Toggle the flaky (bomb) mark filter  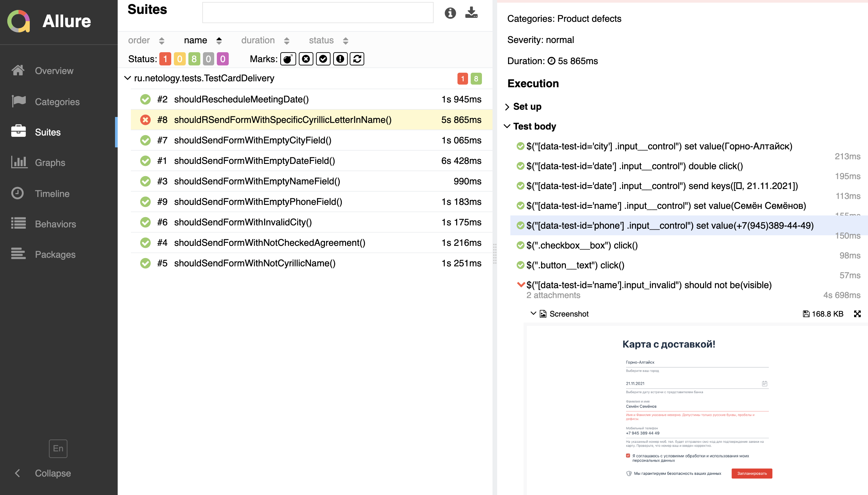click(x=288, y=59)
